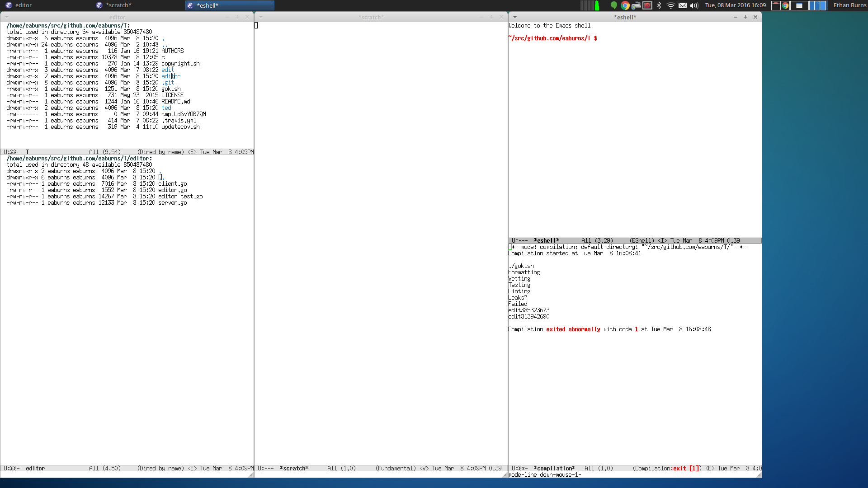Open the 'editor' directory in top dired pane
The width and height of the screenshot is (868, 488).
(171, 76)
